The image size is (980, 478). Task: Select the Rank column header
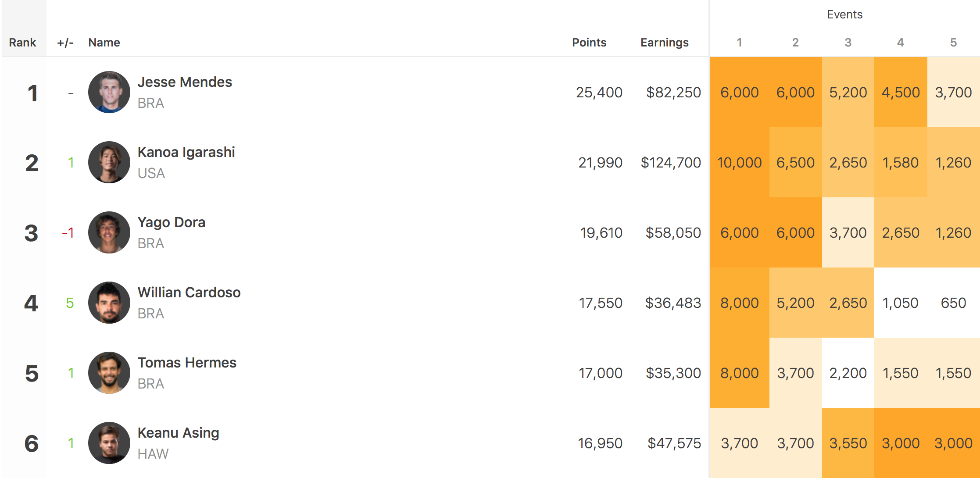(x=22, y=43)
